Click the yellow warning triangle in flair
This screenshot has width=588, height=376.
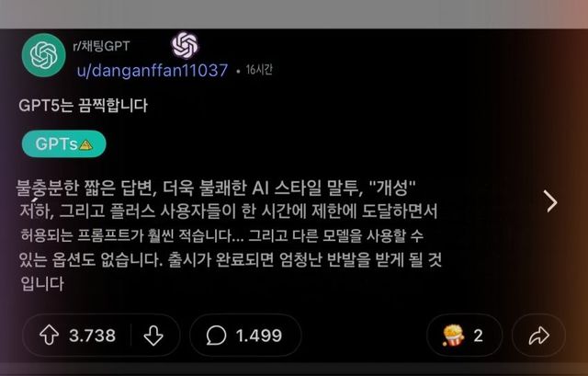tap(86, 145)
